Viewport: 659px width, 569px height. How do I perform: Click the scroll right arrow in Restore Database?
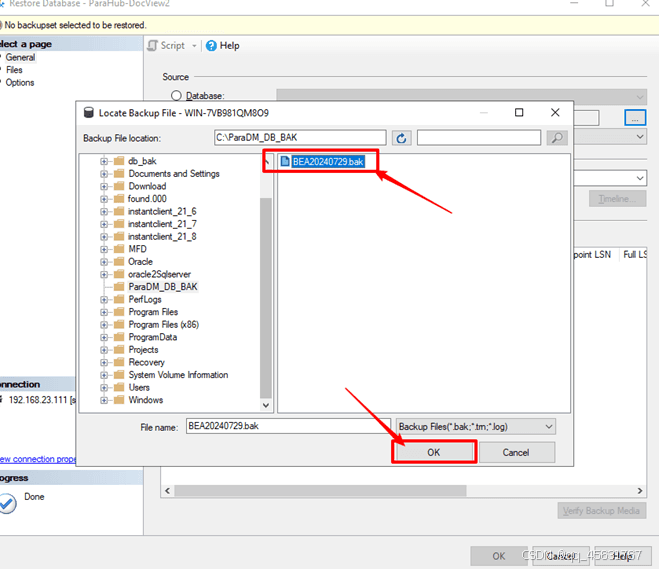click(x=640, y=491)
